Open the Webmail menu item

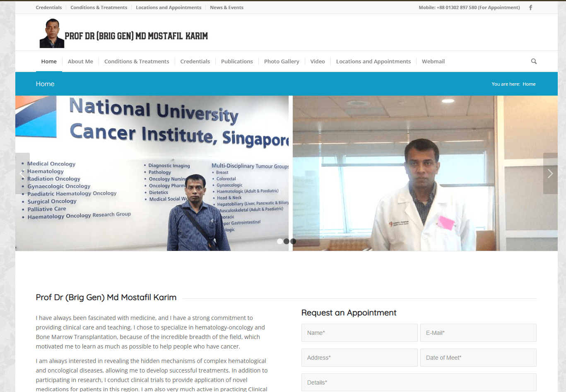(x=433, y=61)
